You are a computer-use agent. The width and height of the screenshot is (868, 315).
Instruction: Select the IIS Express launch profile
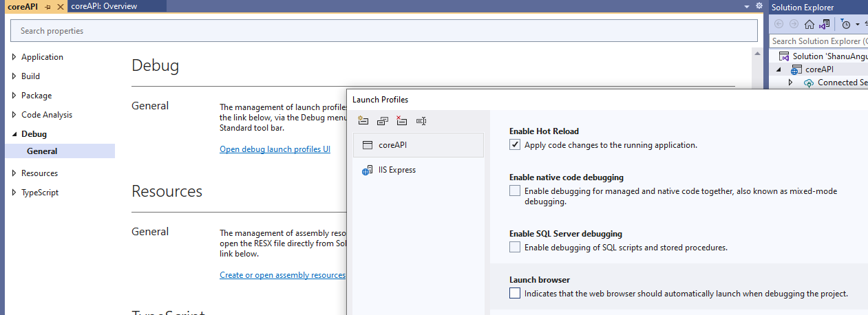396,170
